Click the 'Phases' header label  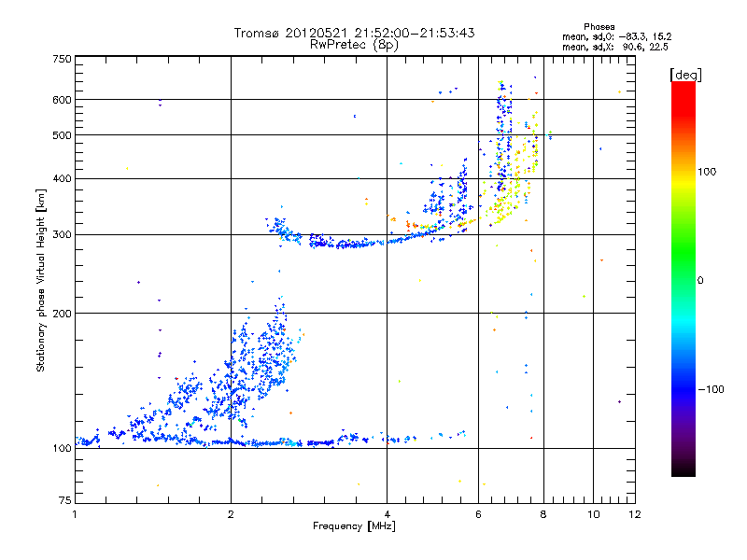point(599,27)
